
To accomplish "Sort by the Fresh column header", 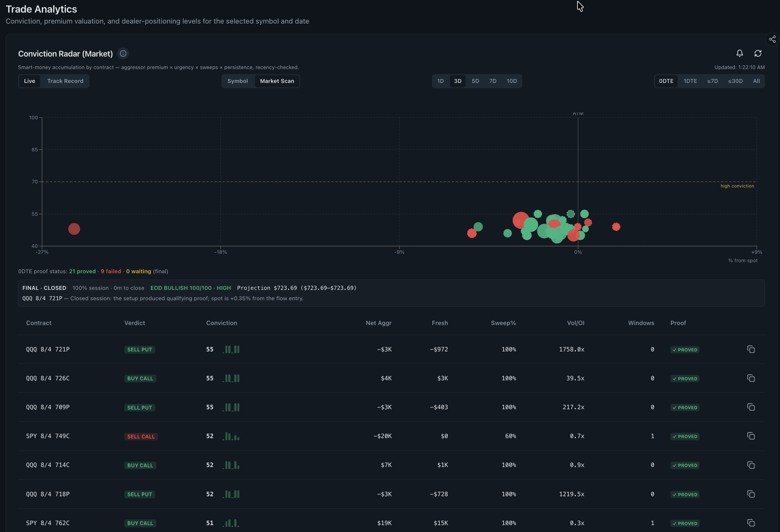I will 440,323.
